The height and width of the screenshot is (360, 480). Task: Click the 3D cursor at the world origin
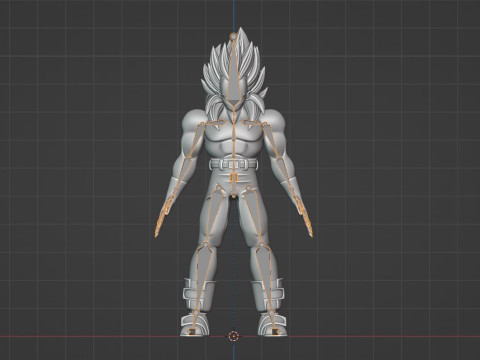(x=234, y=336)
